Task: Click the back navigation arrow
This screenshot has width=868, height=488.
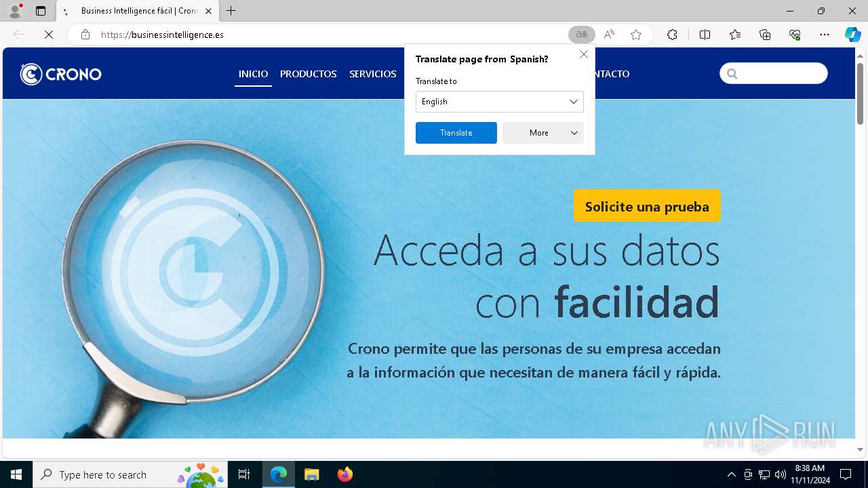Action: 19,35
